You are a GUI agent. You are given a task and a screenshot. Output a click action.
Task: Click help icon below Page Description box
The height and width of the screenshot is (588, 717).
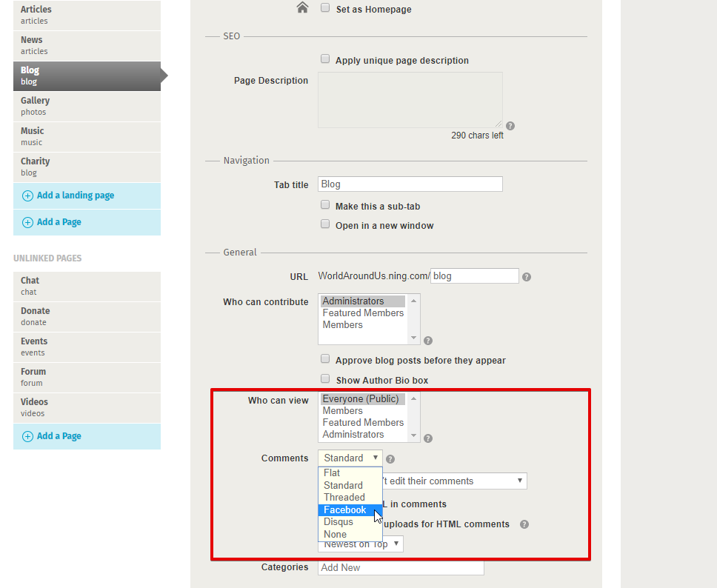coord(510,126)
